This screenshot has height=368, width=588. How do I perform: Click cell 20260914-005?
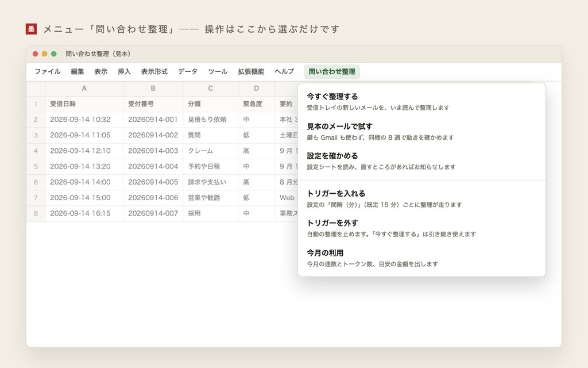click(x=153, y=182)
